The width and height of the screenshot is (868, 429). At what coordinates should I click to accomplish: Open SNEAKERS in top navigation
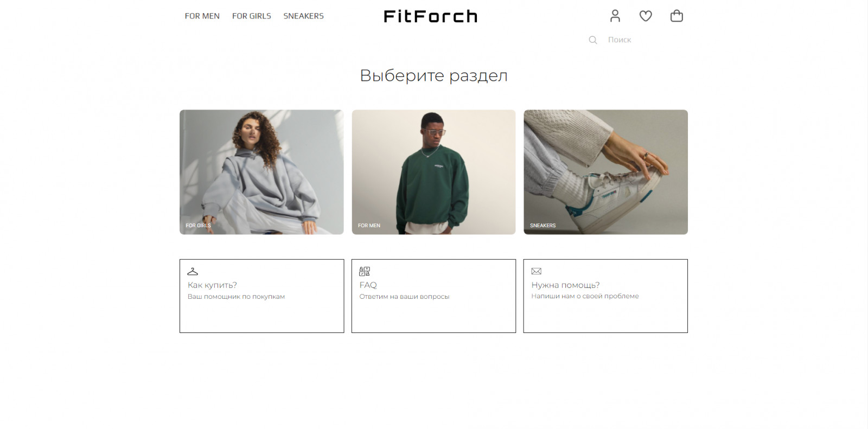303,16
